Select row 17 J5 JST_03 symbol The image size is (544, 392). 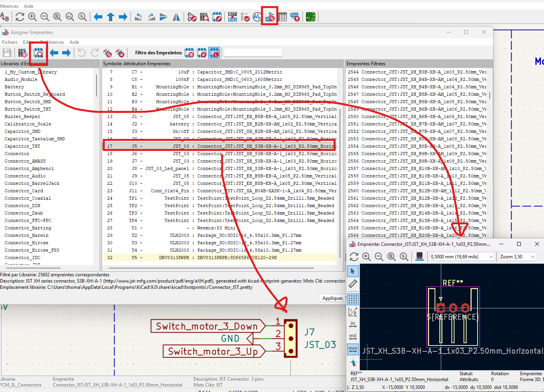click(220, 146)
